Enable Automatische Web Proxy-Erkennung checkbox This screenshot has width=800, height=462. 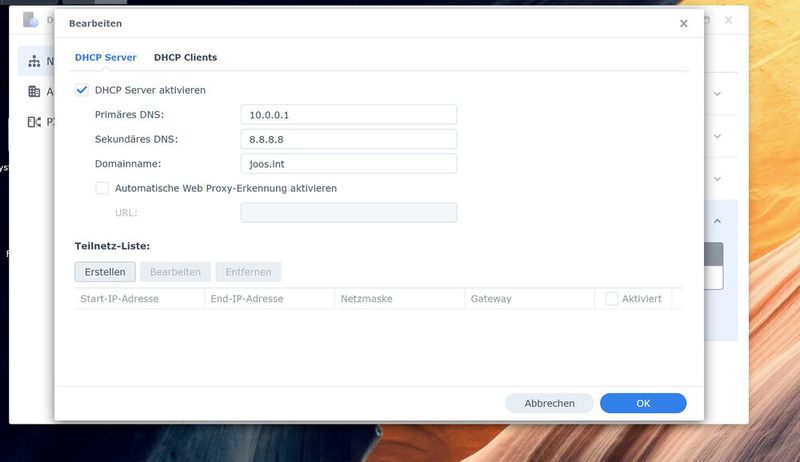point(102,188)
